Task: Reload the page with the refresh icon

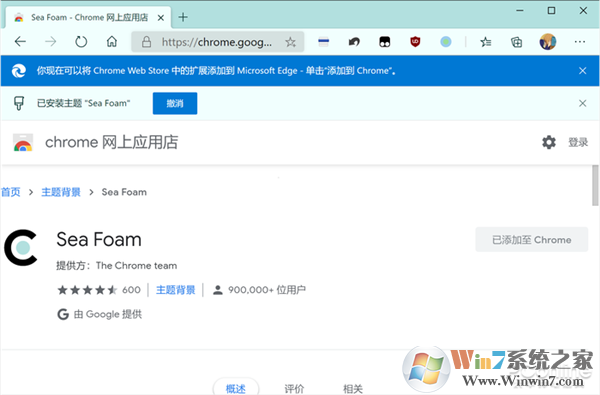Action: coord(81,41)
